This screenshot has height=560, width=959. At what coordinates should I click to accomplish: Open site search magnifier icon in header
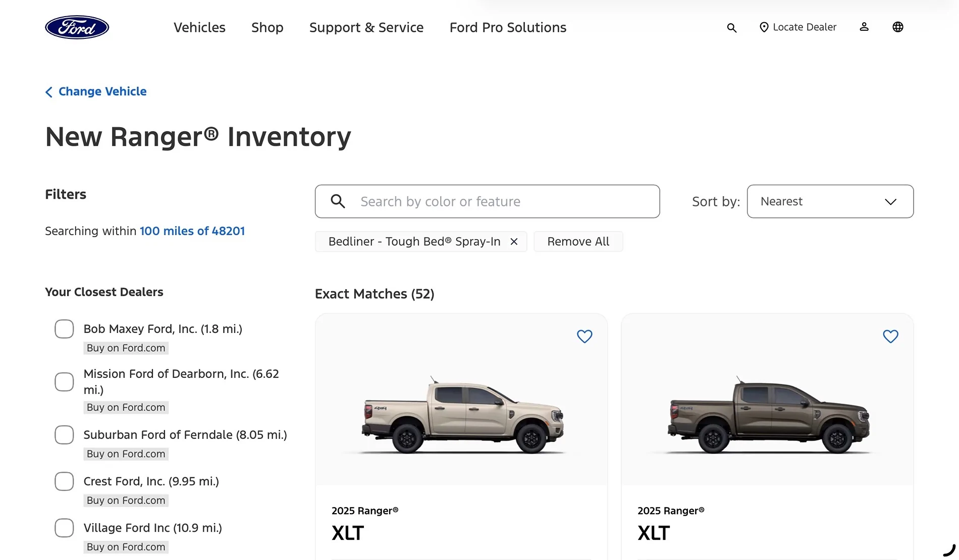(x=732, y=28)
